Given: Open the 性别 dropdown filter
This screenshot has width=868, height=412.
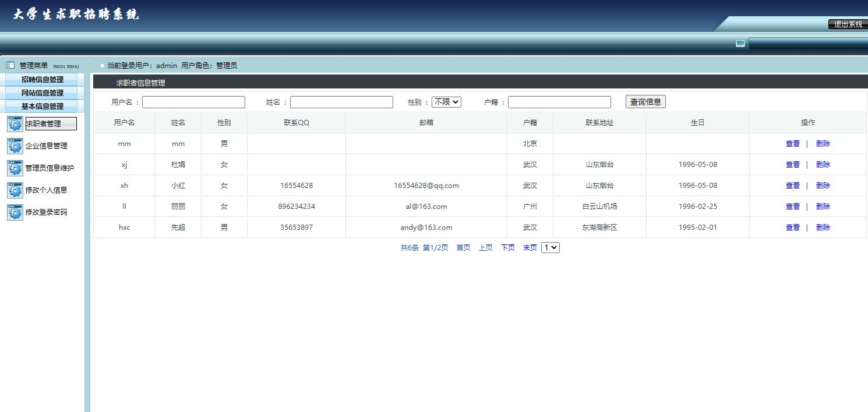Looking at the screenshot, I should (446, 102).
